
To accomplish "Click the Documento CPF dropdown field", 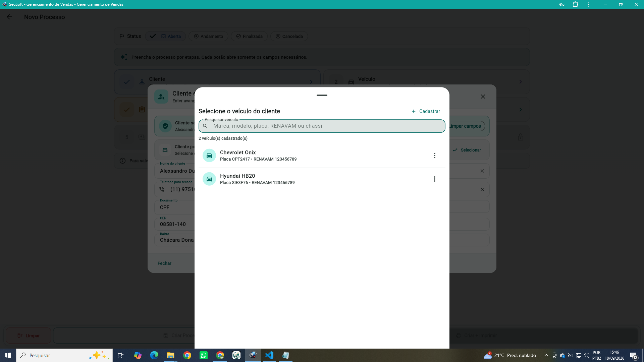I will pos(174,207).
